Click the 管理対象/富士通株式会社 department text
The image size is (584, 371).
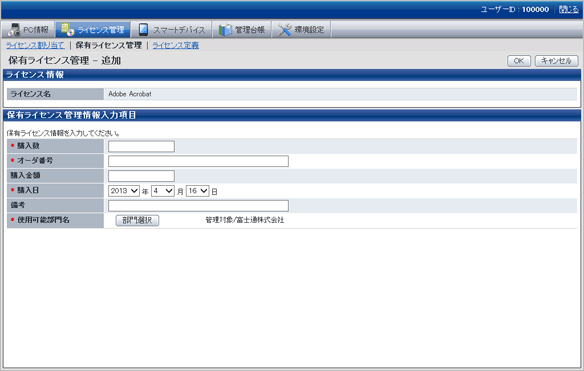[245, 220]
